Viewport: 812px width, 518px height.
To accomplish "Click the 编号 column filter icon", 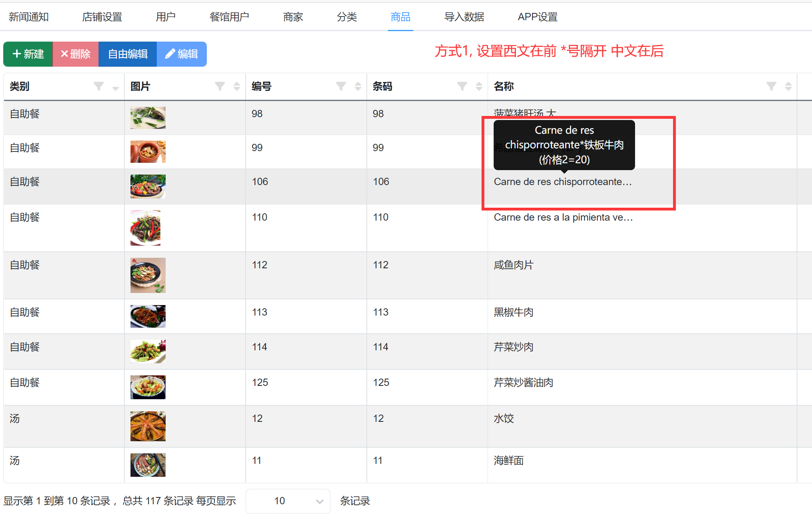I will coord(341,86).
